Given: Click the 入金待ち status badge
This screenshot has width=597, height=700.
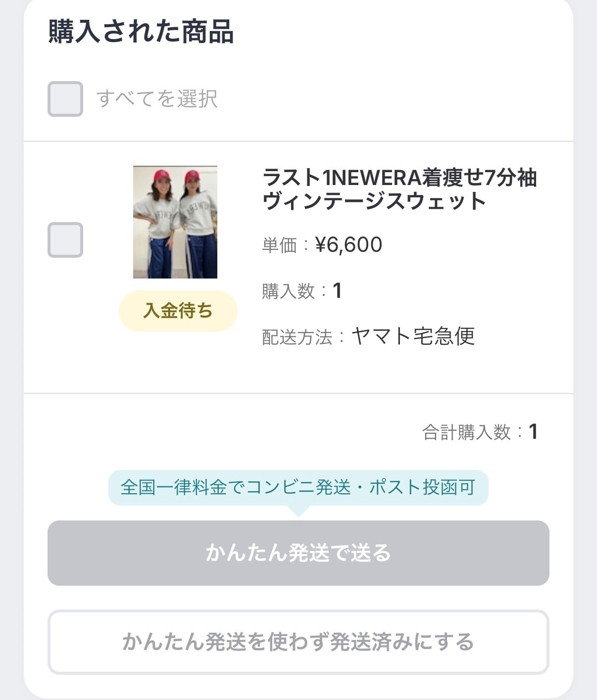Looking at the screenshot, I should point(178,311).
